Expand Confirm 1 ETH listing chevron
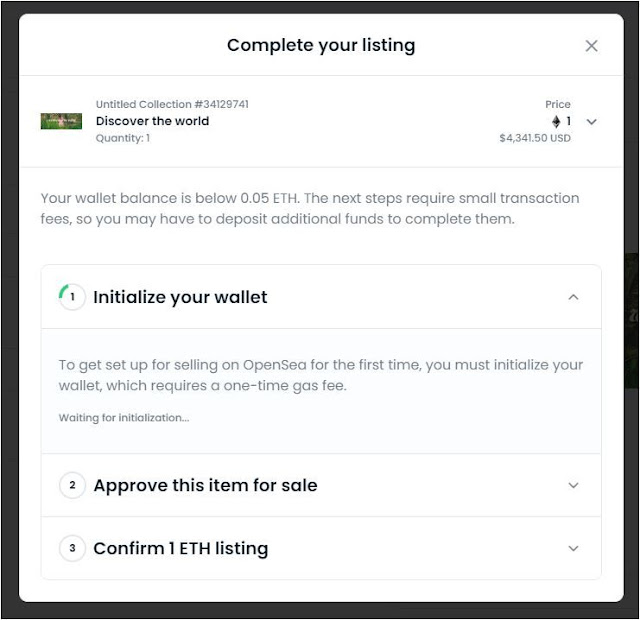Viewport: 640px width, 620px height. pyautogui.click(x=573, y=548)
